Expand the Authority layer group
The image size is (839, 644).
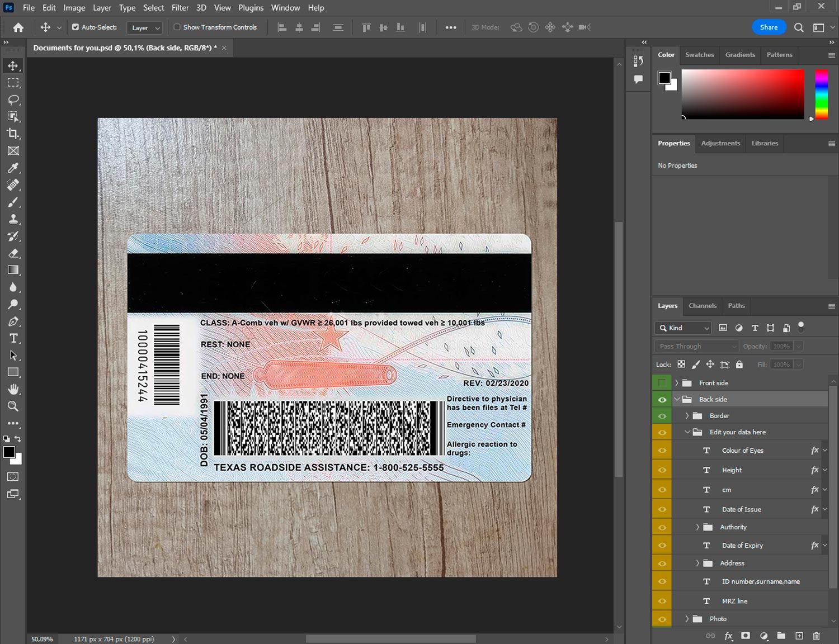click(697, 527)
